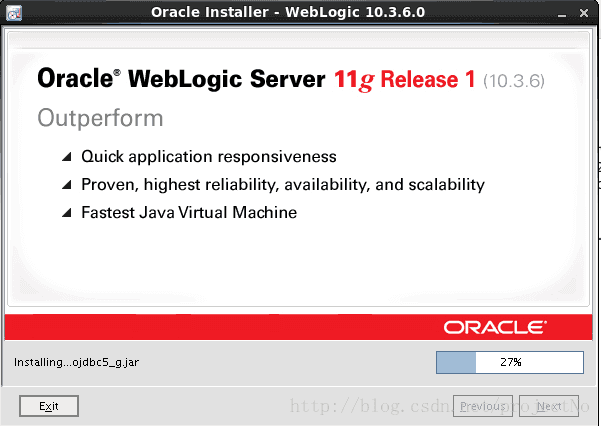Click 'Fastest Java Virtual Machine' bullet text

click(x=189, y=213)
